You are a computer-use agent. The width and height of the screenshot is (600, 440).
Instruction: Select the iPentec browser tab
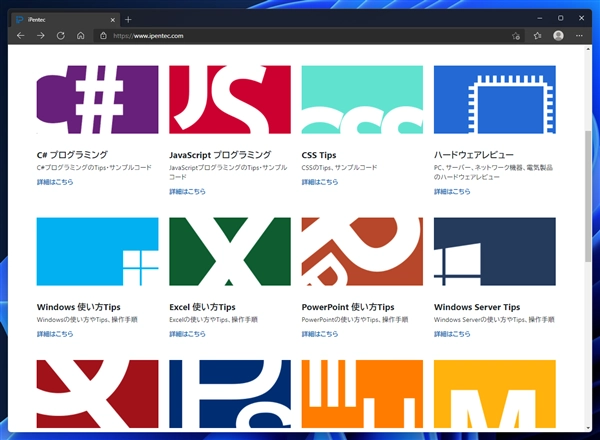click(65, 20)
